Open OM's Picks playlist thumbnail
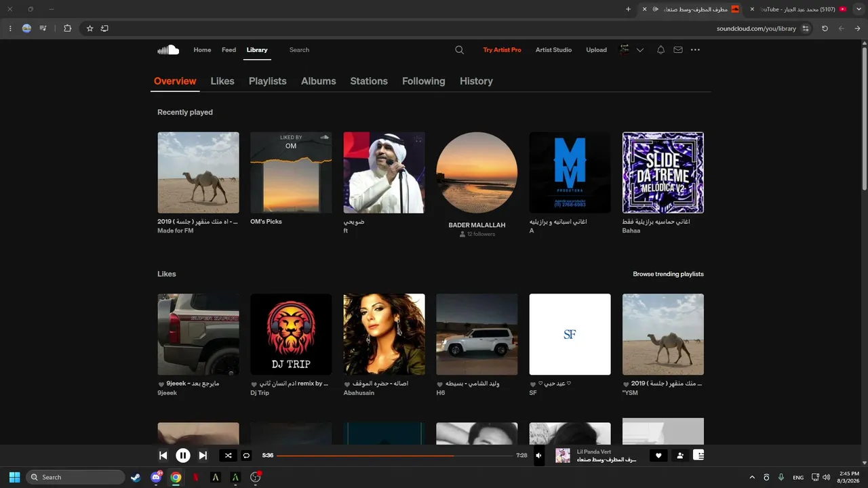The image size is (868, 488). click(291, 173)
